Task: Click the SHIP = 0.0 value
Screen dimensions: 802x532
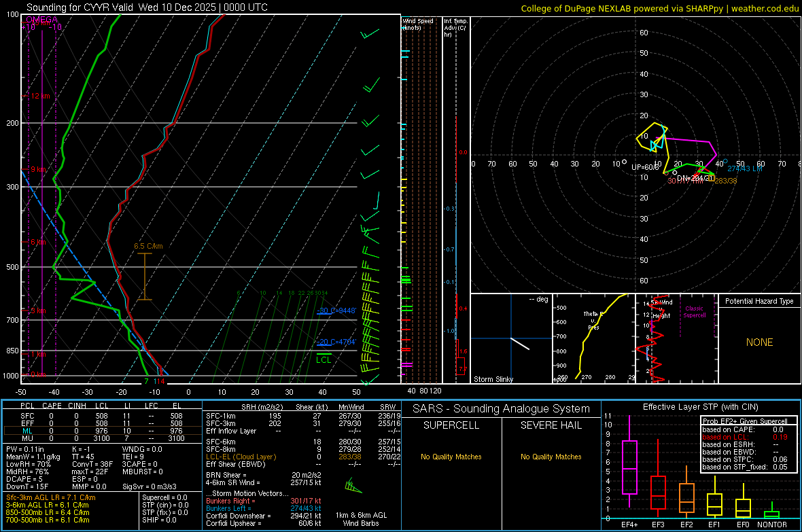Action: 159,520
